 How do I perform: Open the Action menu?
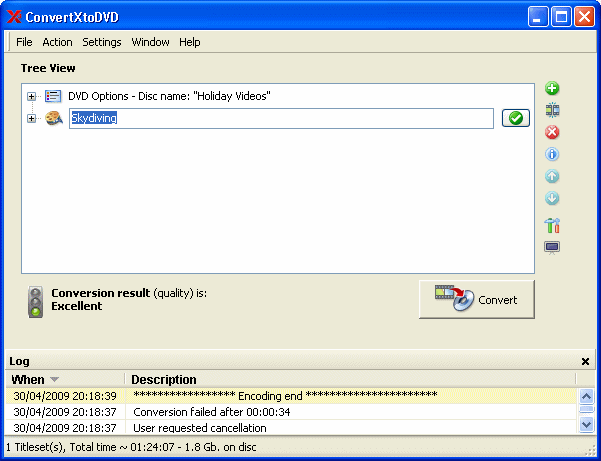click(57, 42)
